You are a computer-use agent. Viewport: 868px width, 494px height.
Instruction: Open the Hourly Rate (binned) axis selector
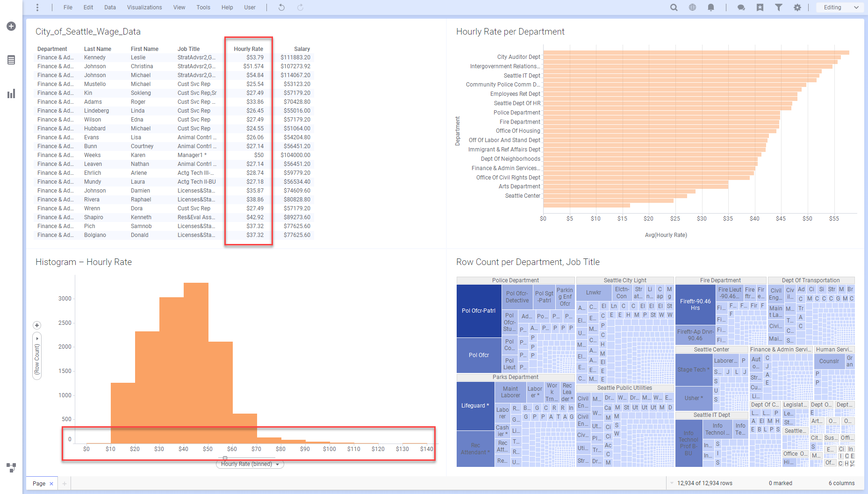[250, 464]
